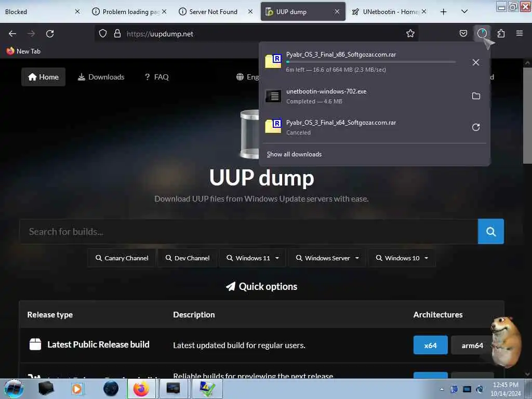
Task: List all tabs with the chevron
Action: coord(464,11)
